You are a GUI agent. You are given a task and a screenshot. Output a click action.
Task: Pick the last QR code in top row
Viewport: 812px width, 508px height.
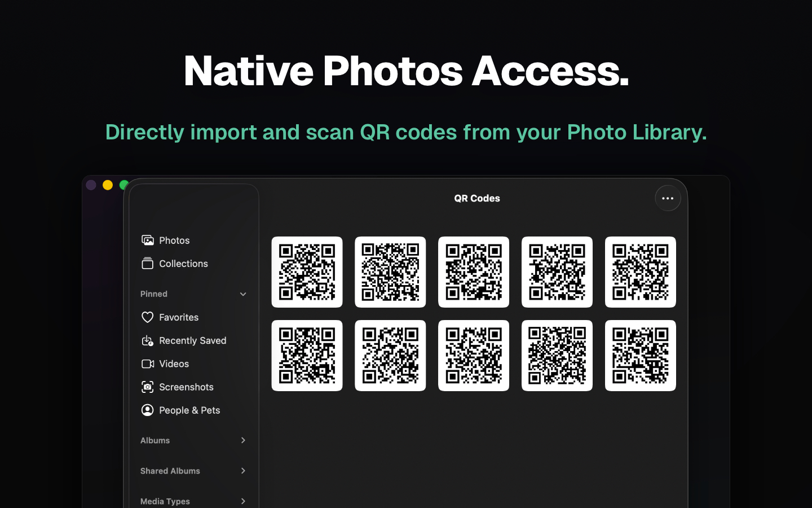click(x=640, y=272)
